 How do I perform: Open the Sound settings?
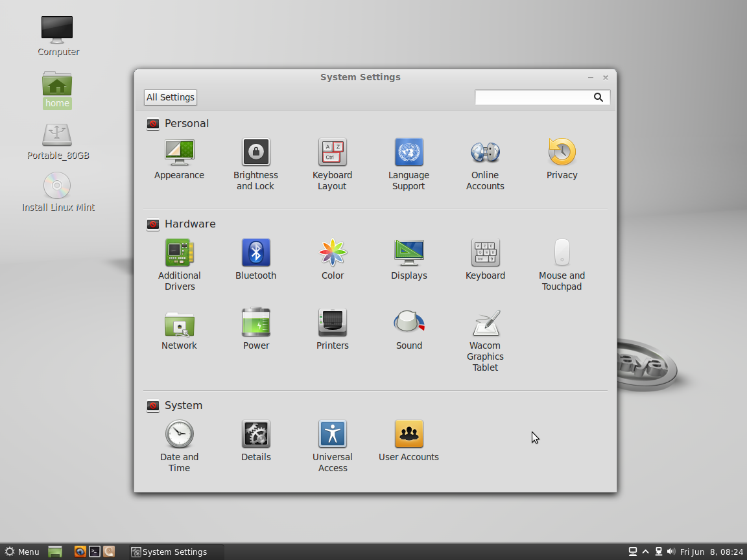(409, 330)
